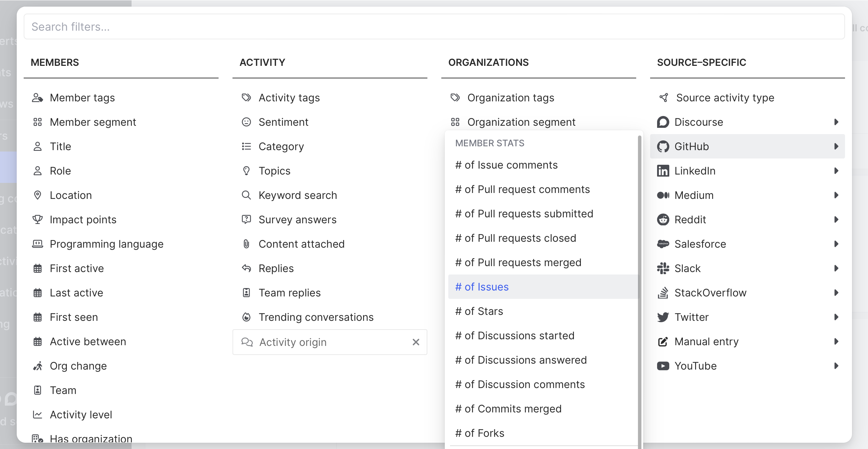Click the Sentiment smiley face icon
The height and width of the screenshot is (449, 868).
coord(246,122)
